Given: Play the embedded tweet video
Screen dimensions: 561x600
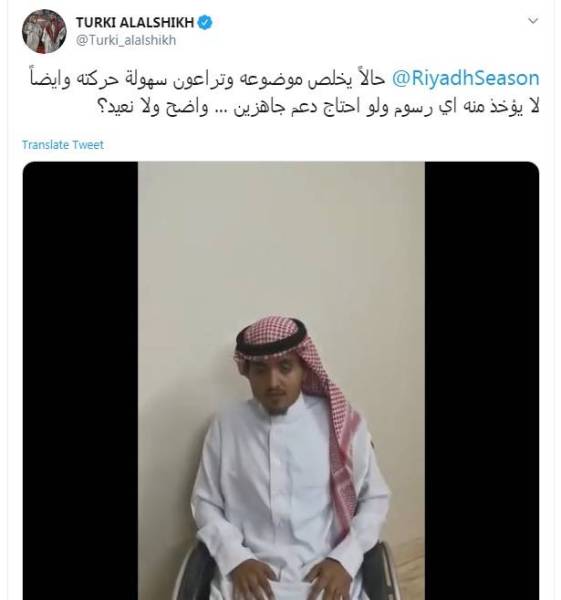Looking at the screenshot, I should [281, 381].
